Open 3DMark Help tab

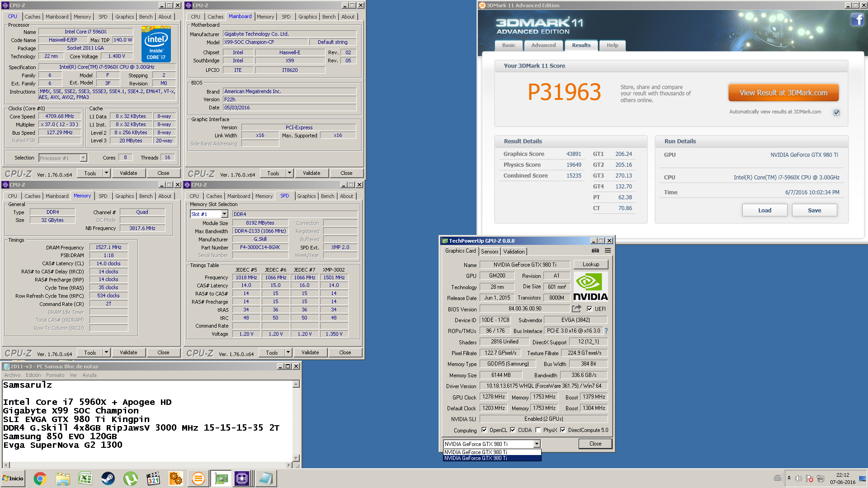(612, 45)
